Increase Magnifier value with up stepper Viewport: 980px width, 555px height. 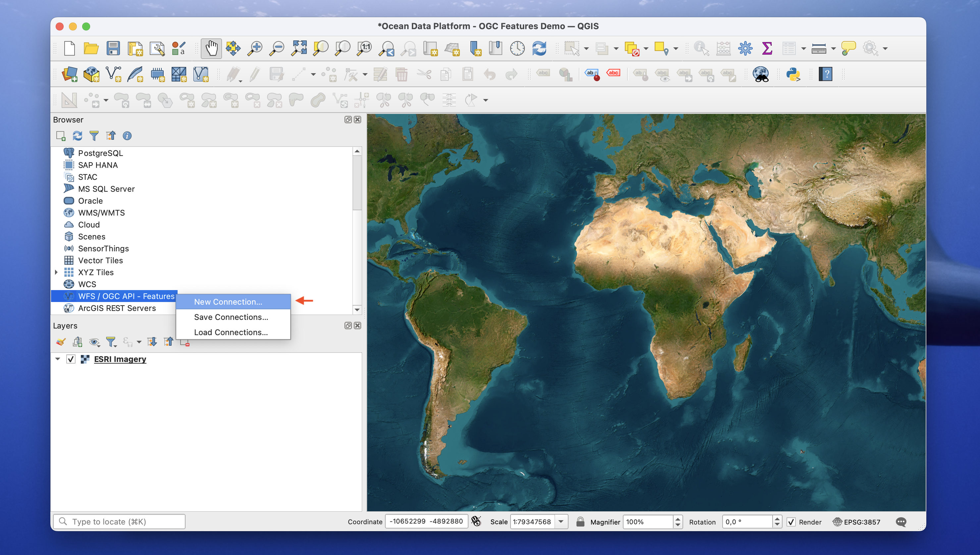(x=678, y=519)
